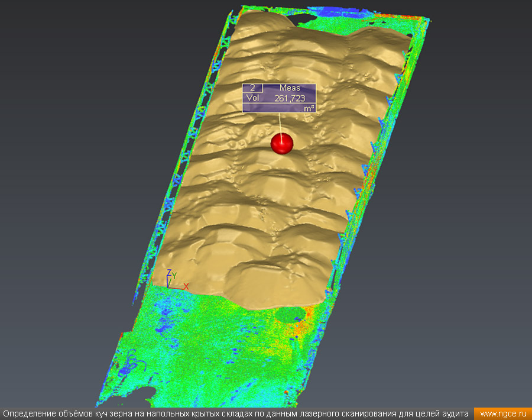Image resolution: width=532 pixels, height=420 pixels.
Task: Select the 261,723 volume value
Action: pyautogui.click(x=290, y=98)
